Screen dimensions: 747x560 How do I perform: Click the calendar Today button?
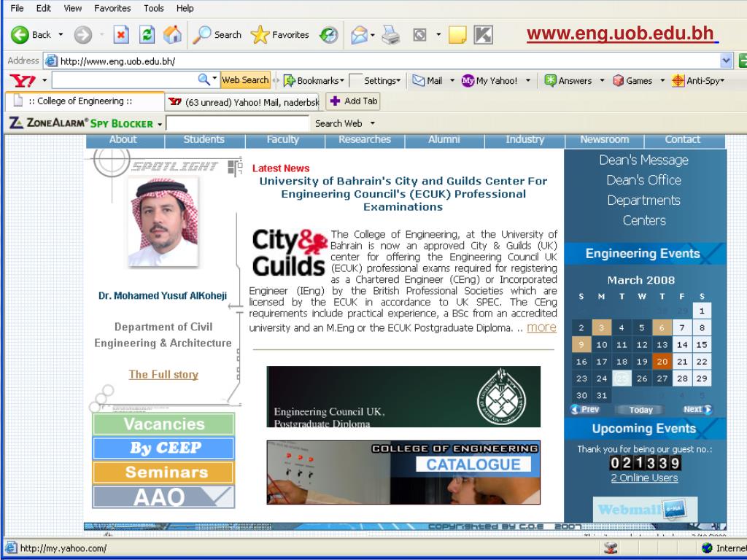(x=640, y=410)
